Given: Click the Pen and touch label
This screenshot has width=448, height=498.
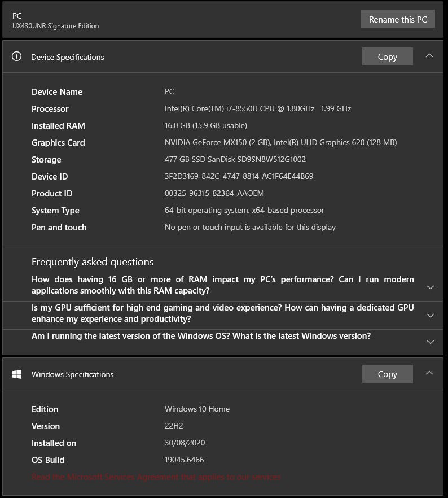Looking at the screenshot, I should click(59, 228).
